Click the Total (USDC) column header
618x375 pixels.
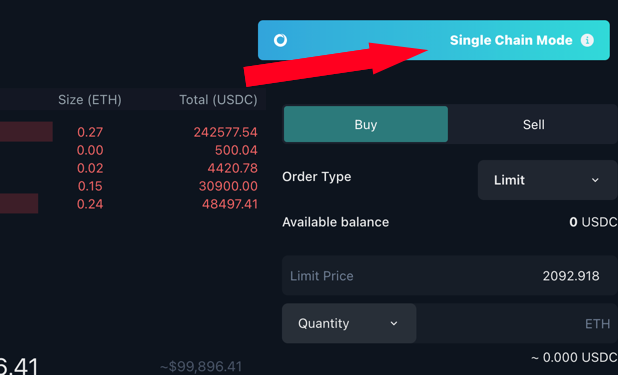tap(218, 100)
